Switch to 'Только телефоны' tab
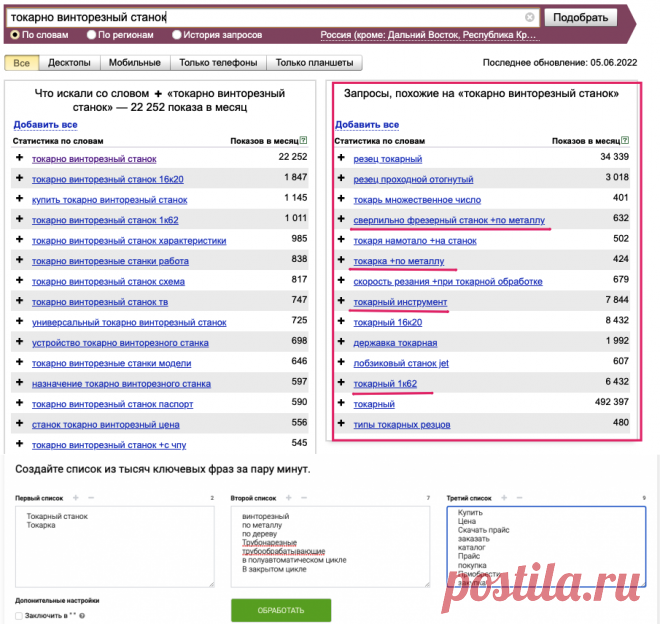The width and height of the screenshot is (660, 624). point(218,63)
